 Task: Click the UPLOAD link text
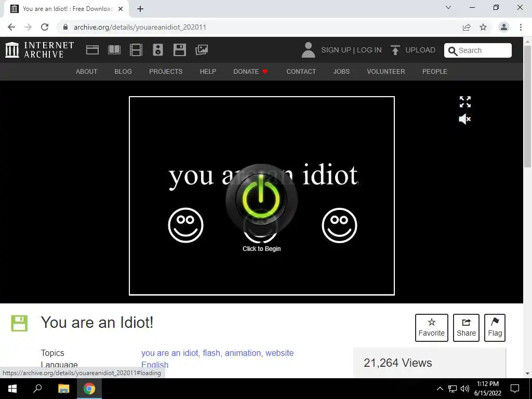(420, 50)
